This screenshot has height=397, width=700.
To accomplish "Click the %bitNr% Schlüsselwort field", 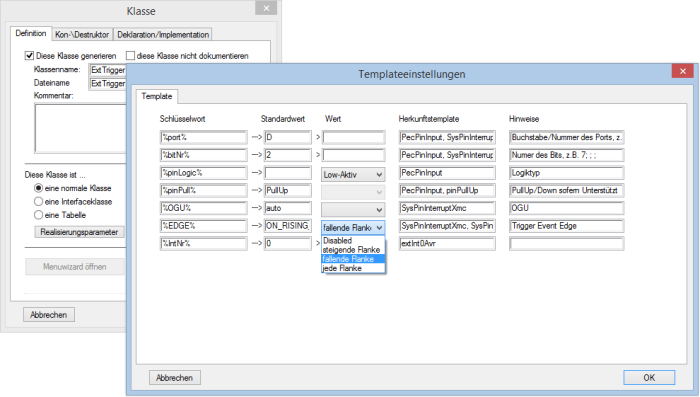I will coord(204,155).
